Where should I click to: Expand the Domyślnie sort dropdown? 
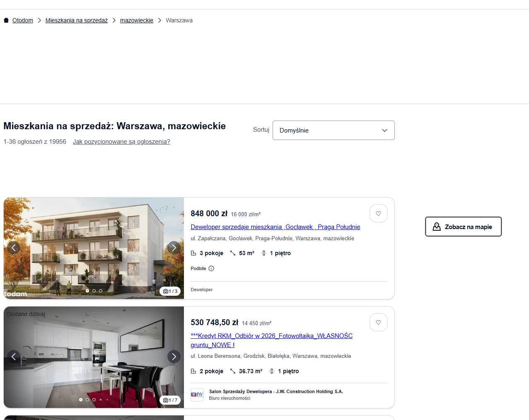pyautogui.click(x=333, y=130)
